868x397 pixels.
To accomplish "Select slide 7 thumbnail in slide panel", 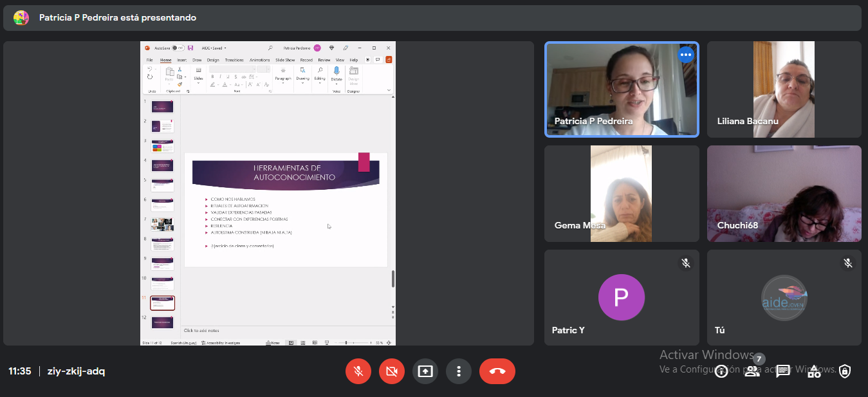I will coord(162,225).
